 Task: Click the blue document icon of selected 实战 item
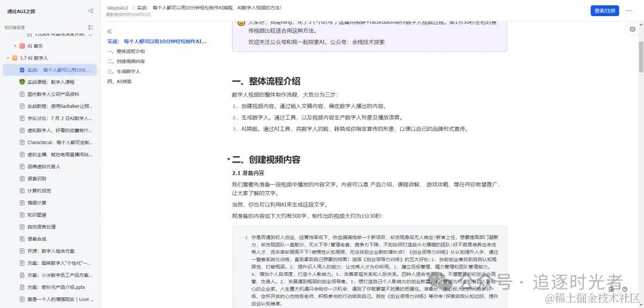click(x=22, y=70)
